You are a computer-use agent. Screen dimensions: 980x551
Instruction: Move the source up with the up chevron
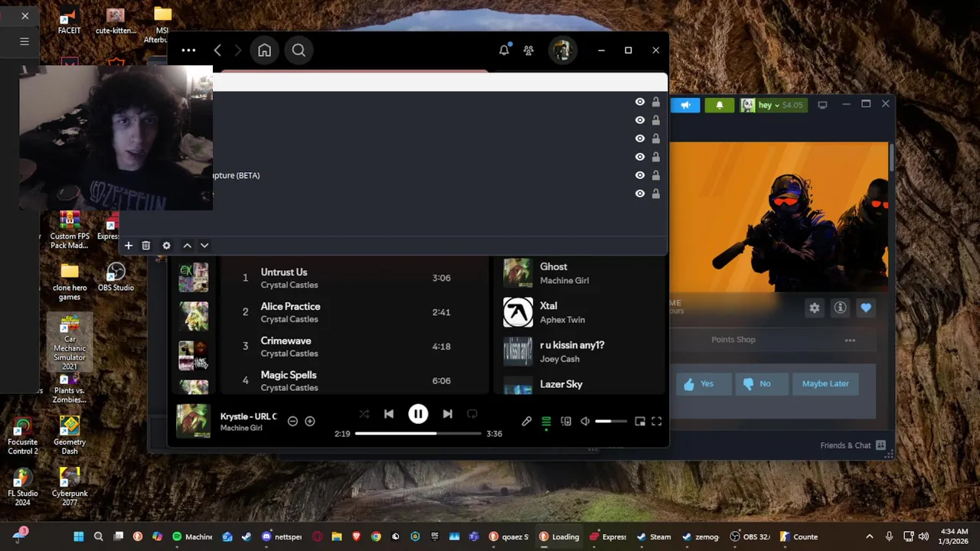[x=187, y=246]
